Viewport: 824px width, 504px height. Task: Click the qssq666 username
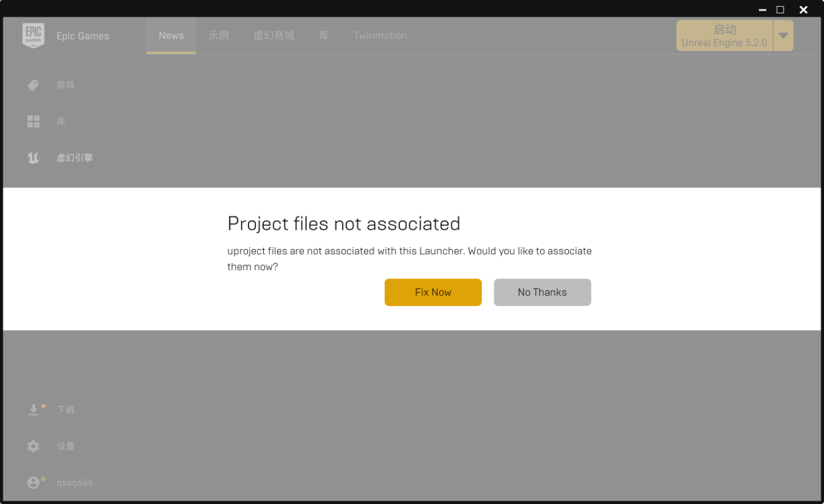(x=74, y=483)
